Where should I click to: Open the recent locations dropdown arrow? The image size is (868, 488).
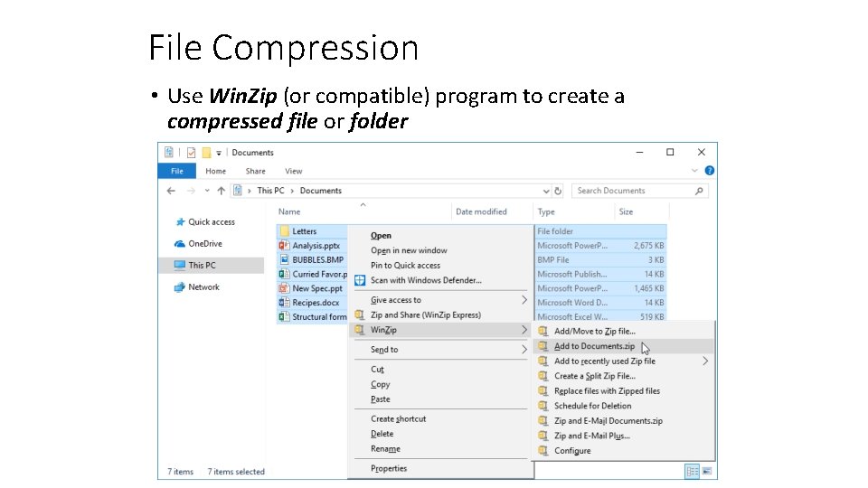[207, 191]
